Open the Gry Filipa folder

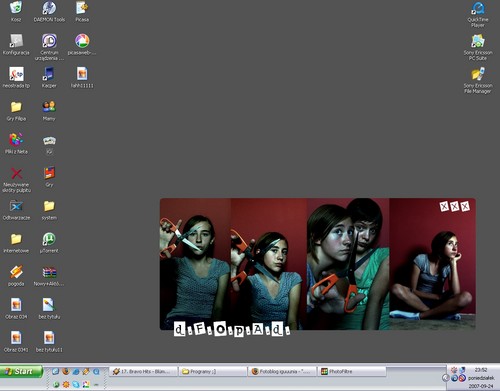(16, 110)
